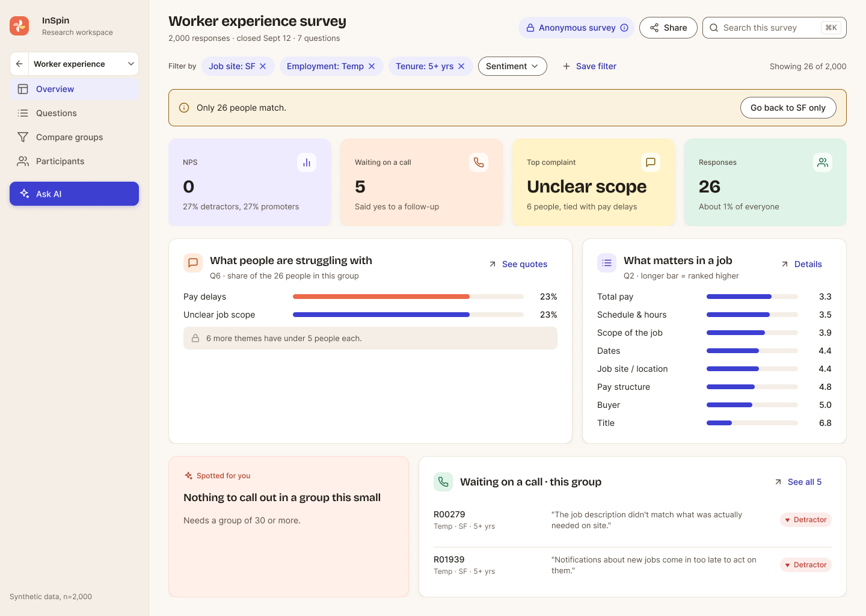Click the NPS bar chart icon
This screenshot has width=866, height=616.
click(307, 162)
